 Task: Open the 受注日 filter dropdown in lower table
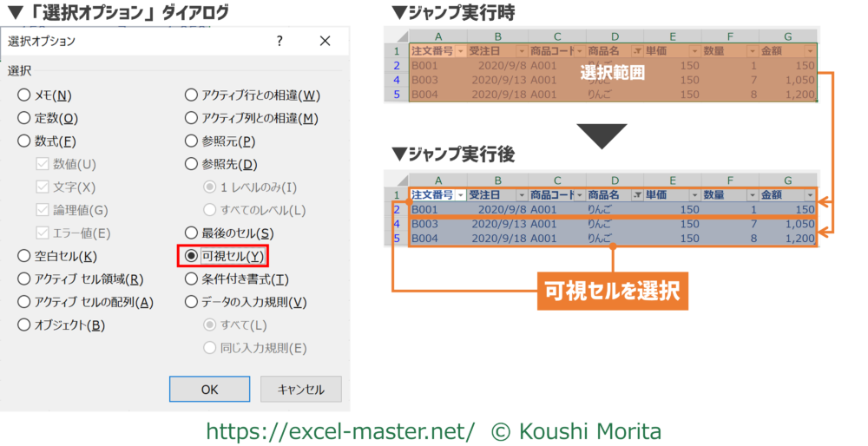(520, 195)
